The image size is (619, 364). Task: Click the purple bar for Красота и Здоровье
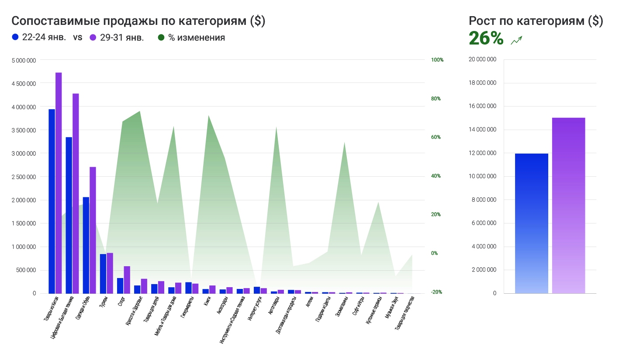tap(144, 286)
